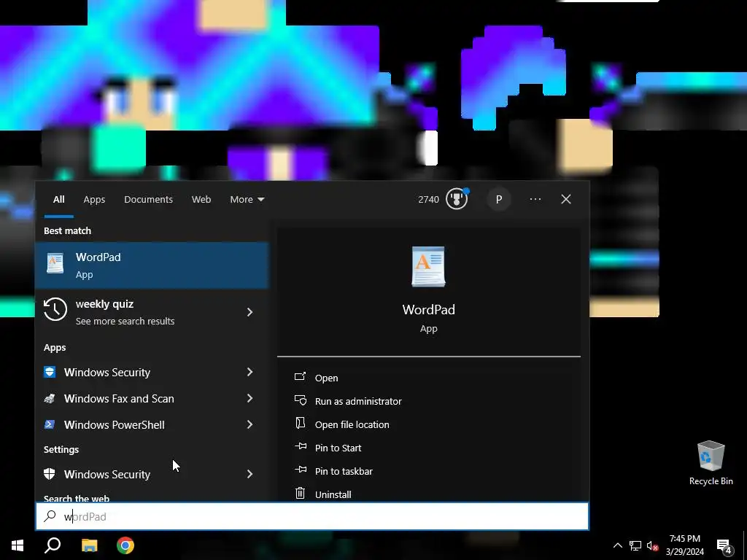Switch to the Web search tab

tap(201, 200)
